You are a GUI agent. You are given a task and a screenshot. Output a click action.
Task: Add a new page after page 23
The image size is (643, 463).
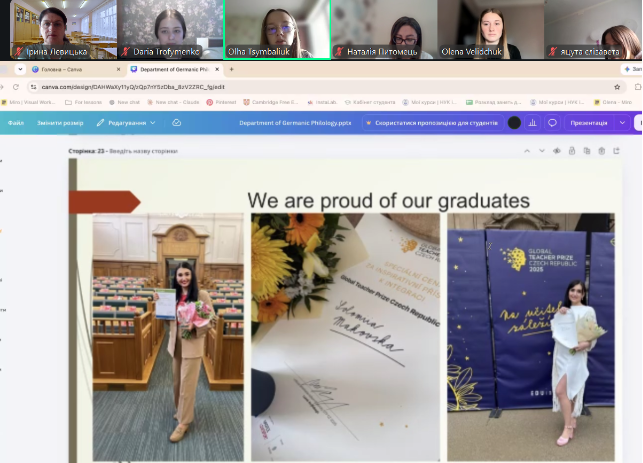[616, 151]
